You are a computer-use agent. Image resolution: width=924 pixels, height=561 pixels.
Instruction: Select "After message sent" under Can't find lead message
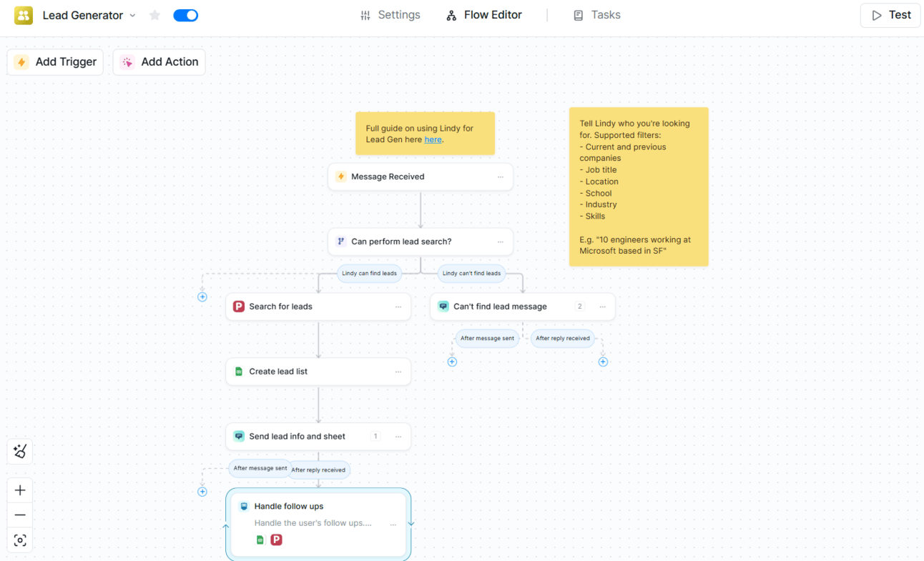tap(487, 338)
